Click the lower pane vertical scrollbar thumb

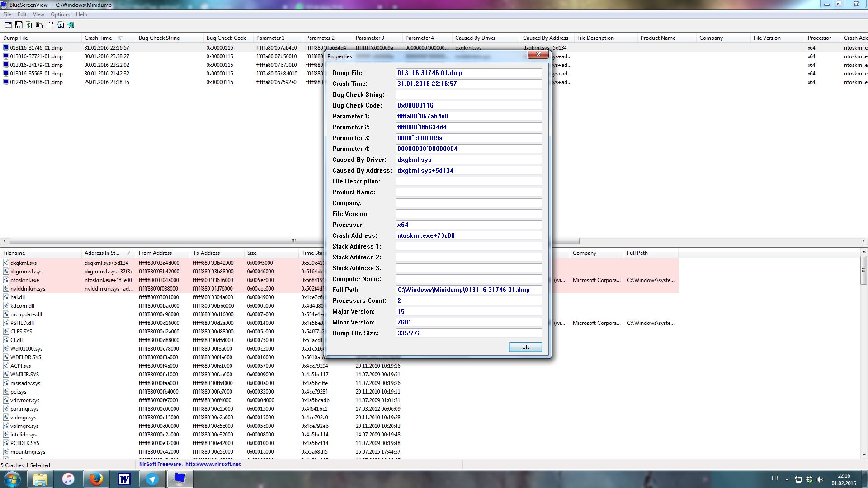[x=863, y=270]
